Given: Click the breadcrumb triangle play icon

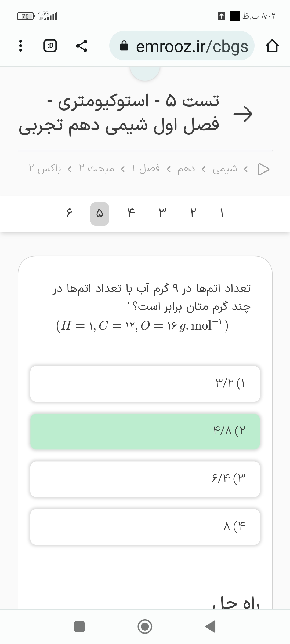Looking at the screenshot, I should pyautogui.click(x=263, y=169).
